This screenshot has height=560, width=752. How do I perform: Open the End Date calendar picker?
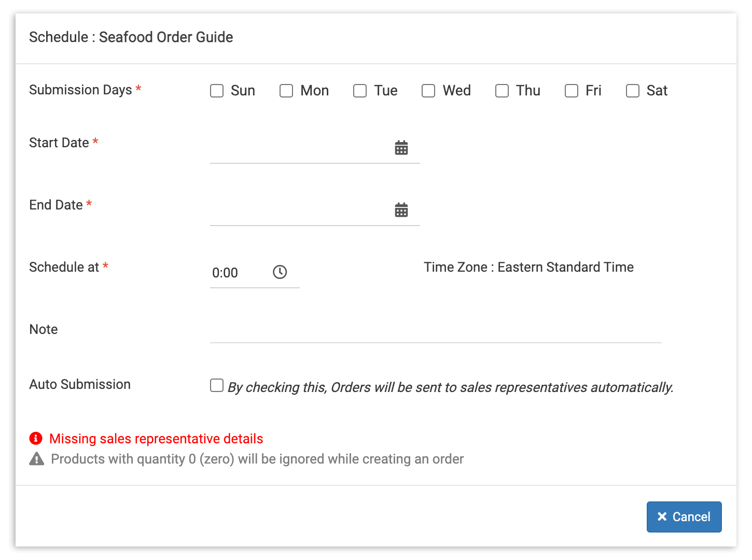tap(401, 211)
